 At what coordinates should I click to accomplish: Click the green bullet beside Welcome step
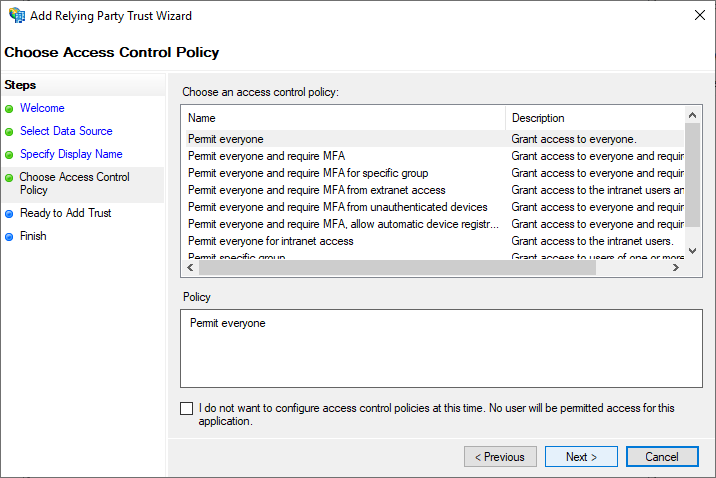pos(10,109)
